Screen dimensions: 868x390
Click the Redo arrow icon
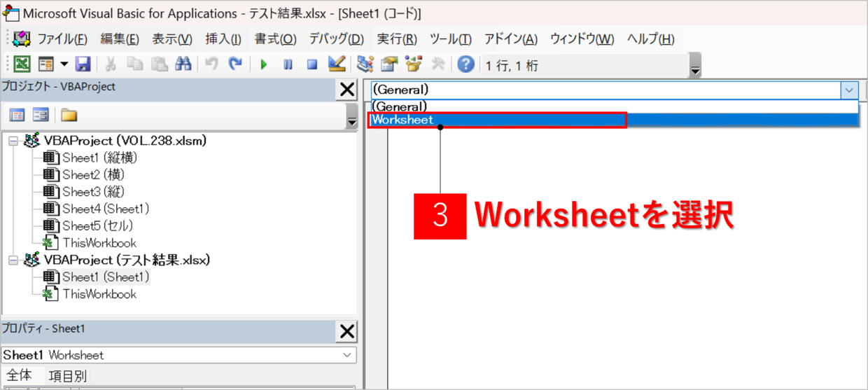(236, 64)
